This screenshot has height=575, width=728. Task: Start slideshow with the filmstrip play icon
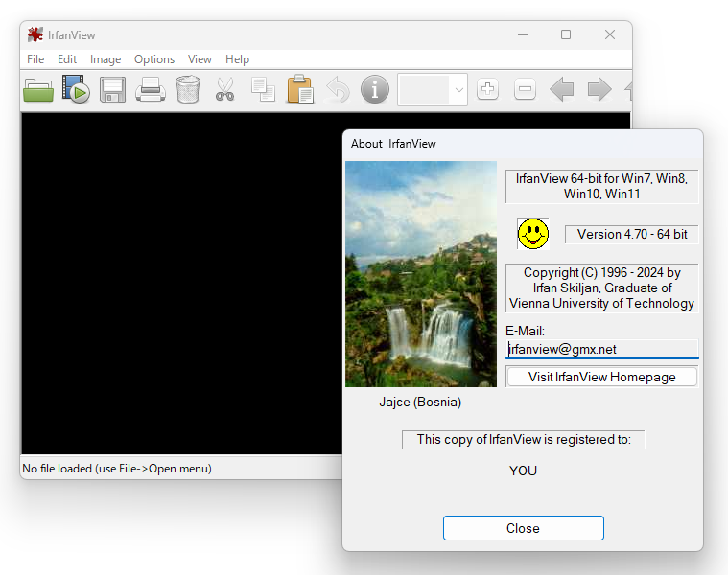[x=76, y=89]
